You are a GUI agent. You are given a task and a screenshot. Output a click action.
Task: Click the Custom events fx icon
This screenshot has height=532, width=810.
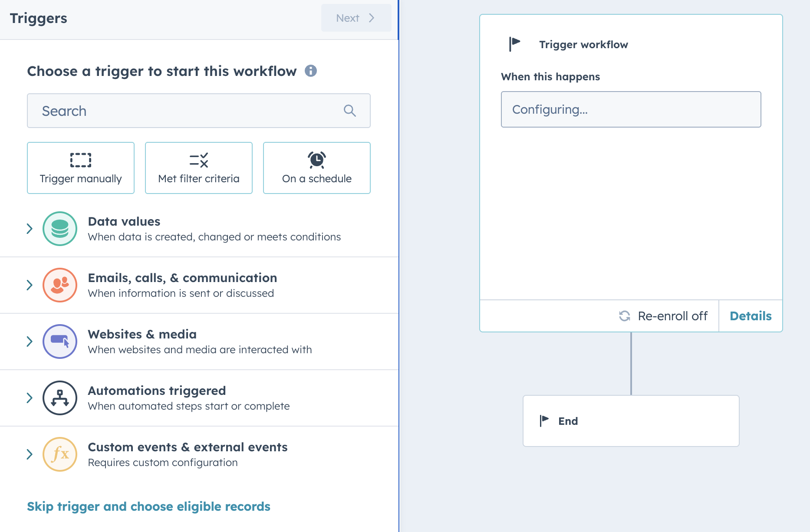point(60,454)
